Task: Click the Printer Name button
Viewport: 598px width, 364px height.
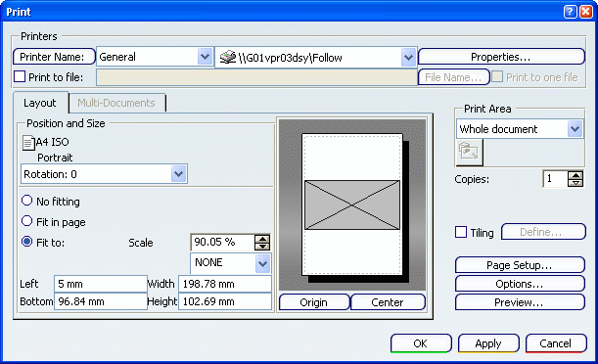Action: coord(54,57)
